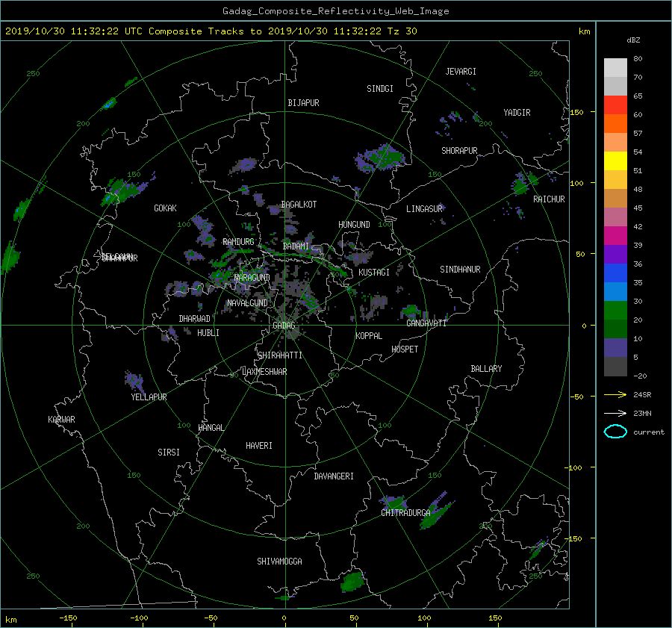Viewport: 672px width, 628px height.
Task: Click the JEVARGI city label
Action: tap(461, 72)
